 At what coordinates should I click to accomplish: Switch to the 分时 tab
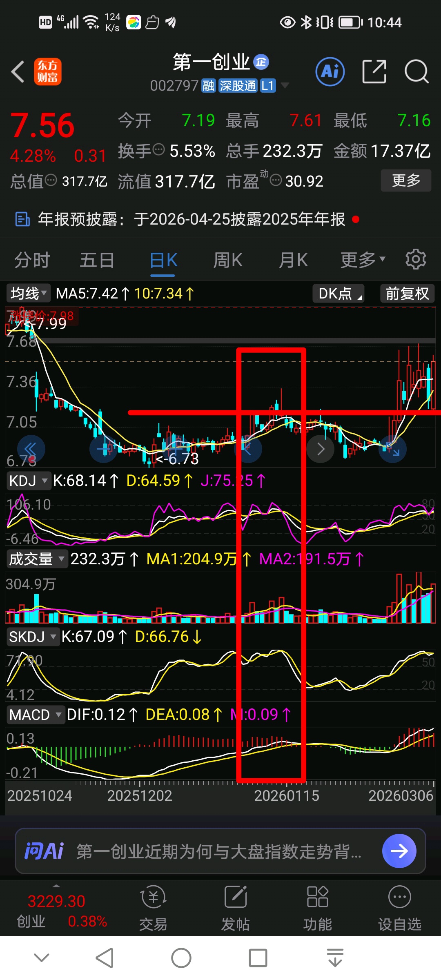click(32, 260)
